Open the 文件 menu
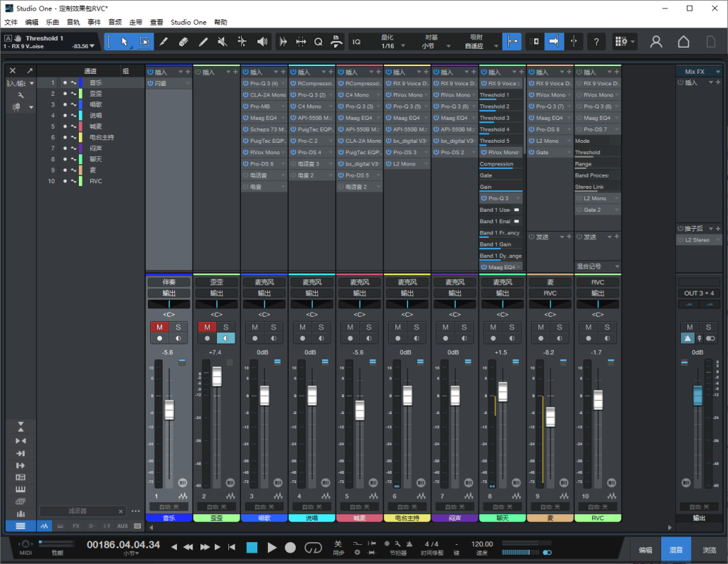728x564 pixels. click(x=11, y=22)
